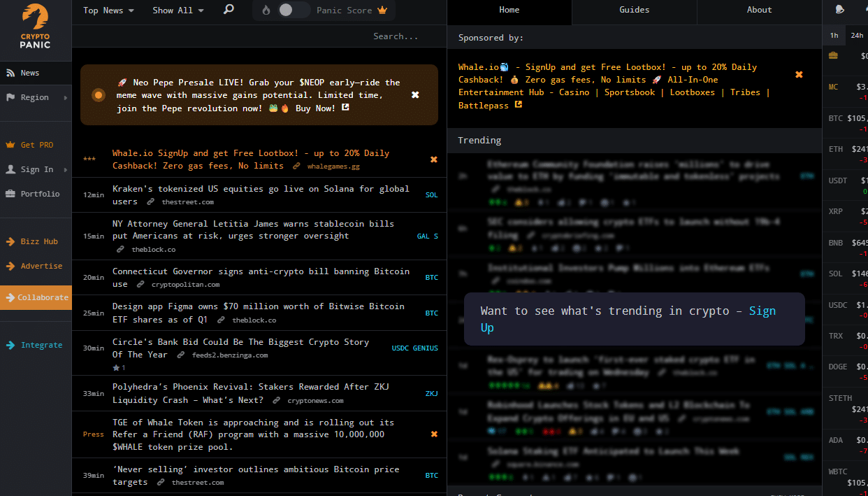
Task: Click the SOL tag on Kraken row
Action: tap(432, 195)
